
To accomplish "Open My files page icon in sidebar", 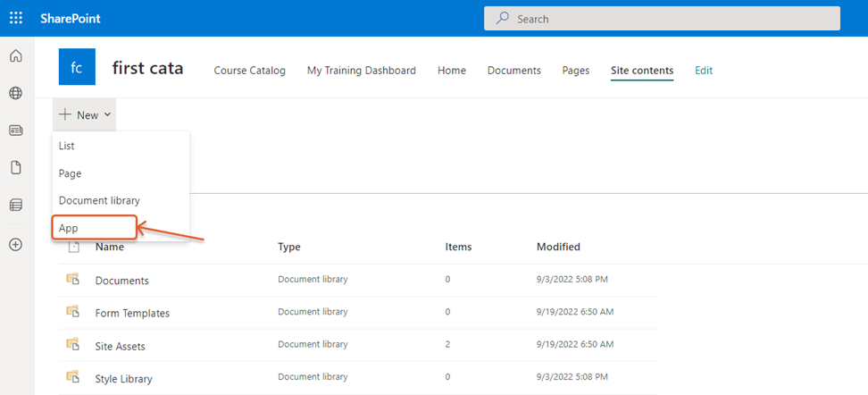I will [x=15, y=167].
